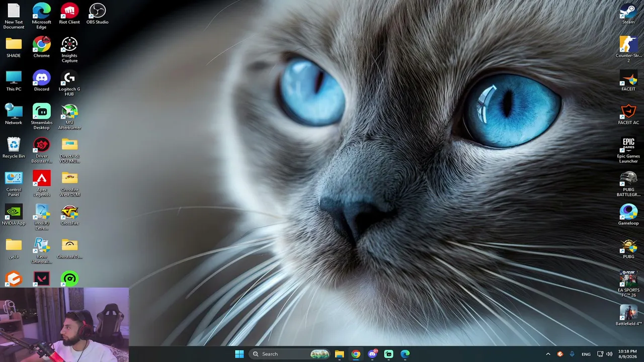Expand the hidden system tray icons

point(548,354)
